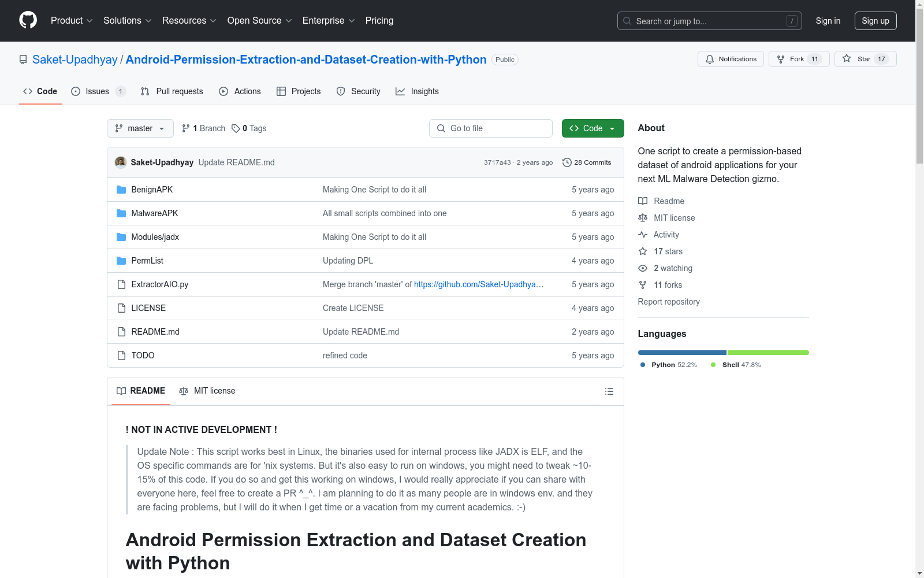Image resolution: width=924 pixels, height=578 pixels.
Task: Open the Projects tab
Action: [299, 91]
